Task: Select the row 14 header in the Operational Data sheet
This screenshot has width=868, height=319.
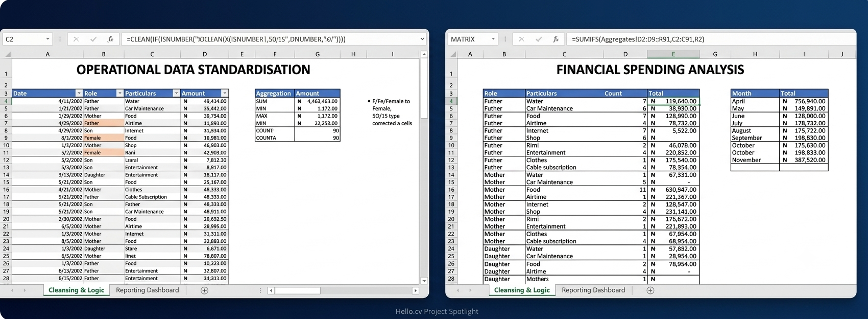Action: point(6,175)
